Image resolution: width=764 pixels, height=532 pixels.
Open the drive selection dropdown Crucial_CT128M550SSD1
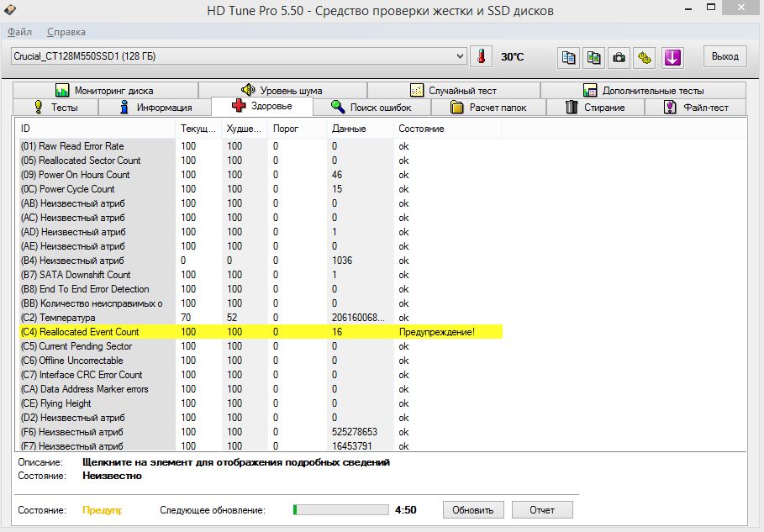(239, 56)
